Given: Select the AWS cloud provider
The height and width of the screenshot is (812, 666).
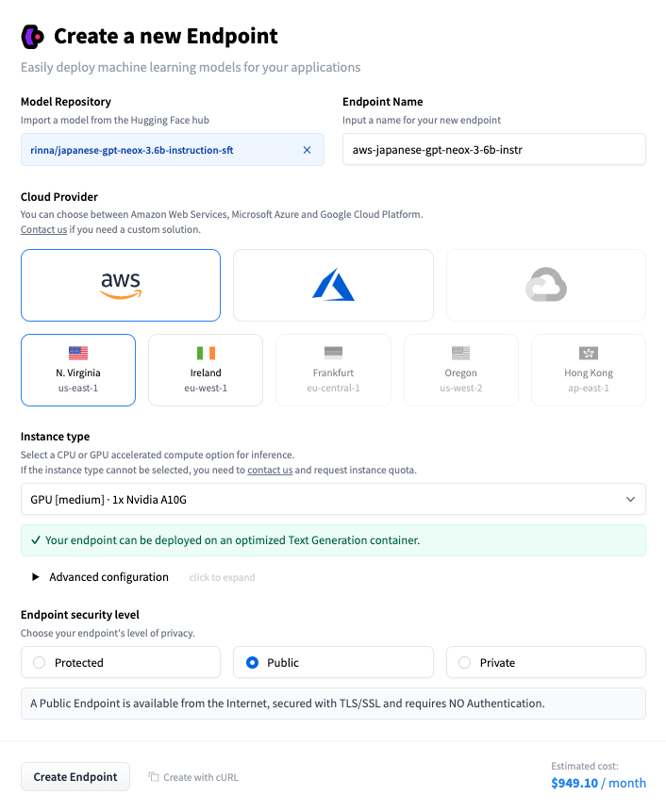Looking at the screenshot, I should 121,285.
